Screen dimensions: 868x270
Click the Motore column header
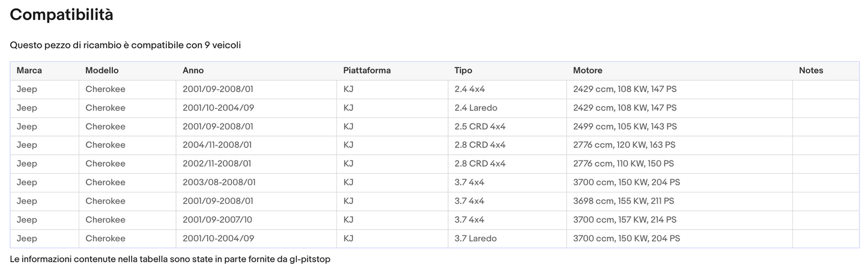[x=587, y=70]
